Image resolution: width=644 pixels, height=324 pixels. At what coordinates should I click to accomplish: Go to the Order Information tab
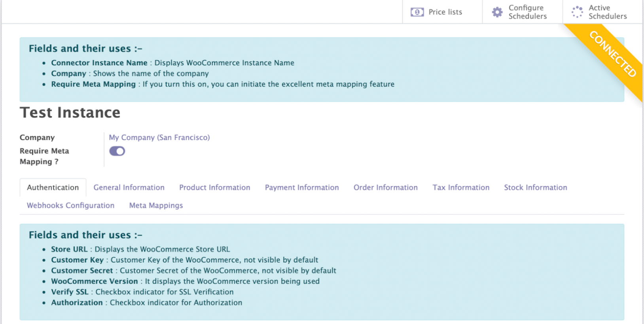(x=385, y=188)
